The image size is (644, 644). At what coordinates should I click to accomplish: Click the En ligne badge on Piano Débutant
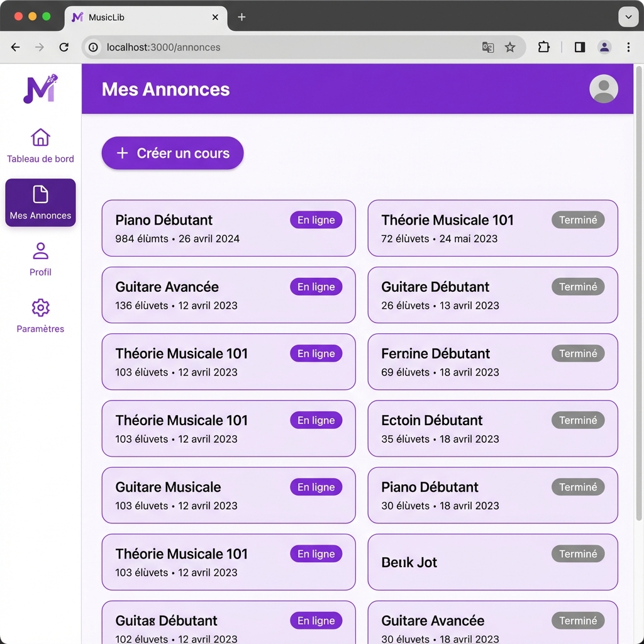pyautogui.click(x=316, y=220)
